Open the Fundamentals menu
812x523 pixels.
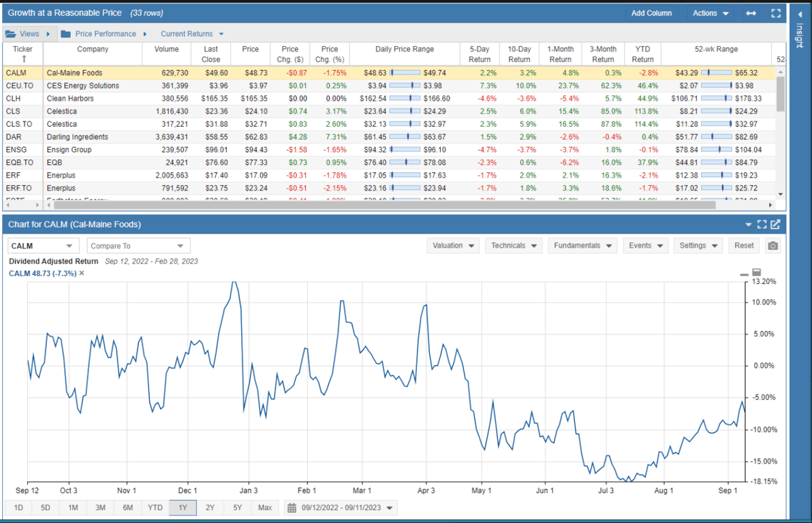click(582, 245)
